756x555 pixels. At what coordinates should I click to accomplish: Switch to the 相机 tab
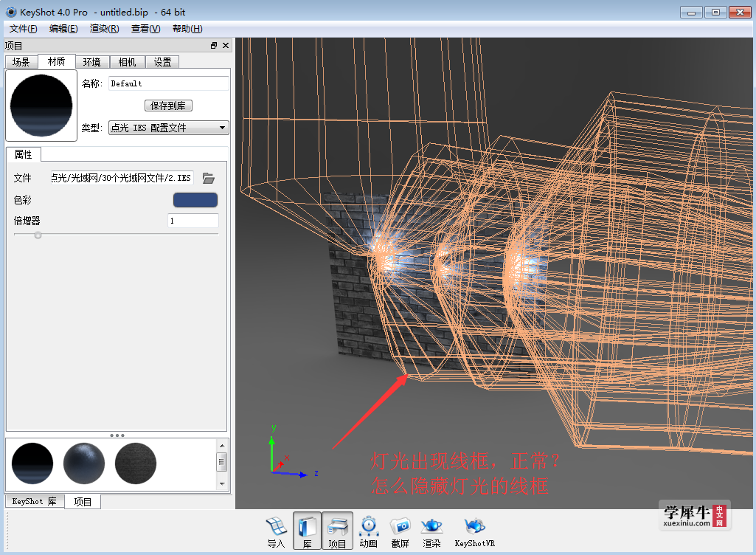[128, 62]
